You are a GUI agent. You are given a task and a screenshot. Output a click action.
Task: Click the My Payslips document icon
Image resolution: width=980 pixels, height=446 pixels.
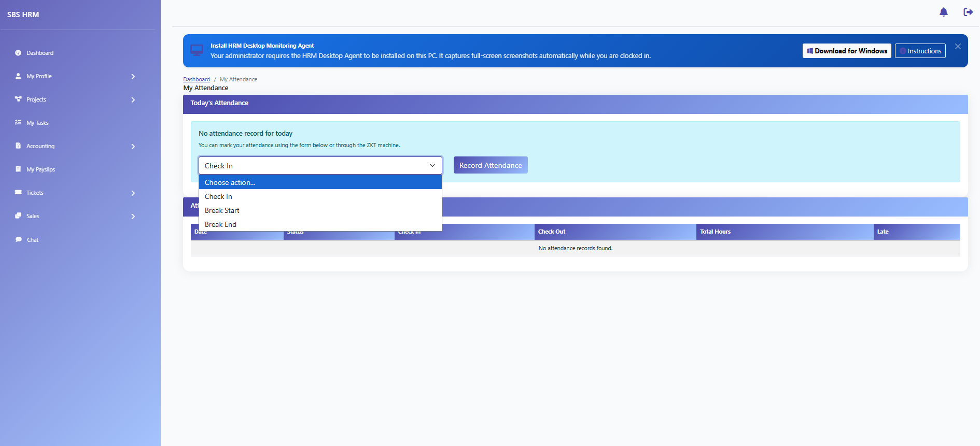[x=18, y=169]
